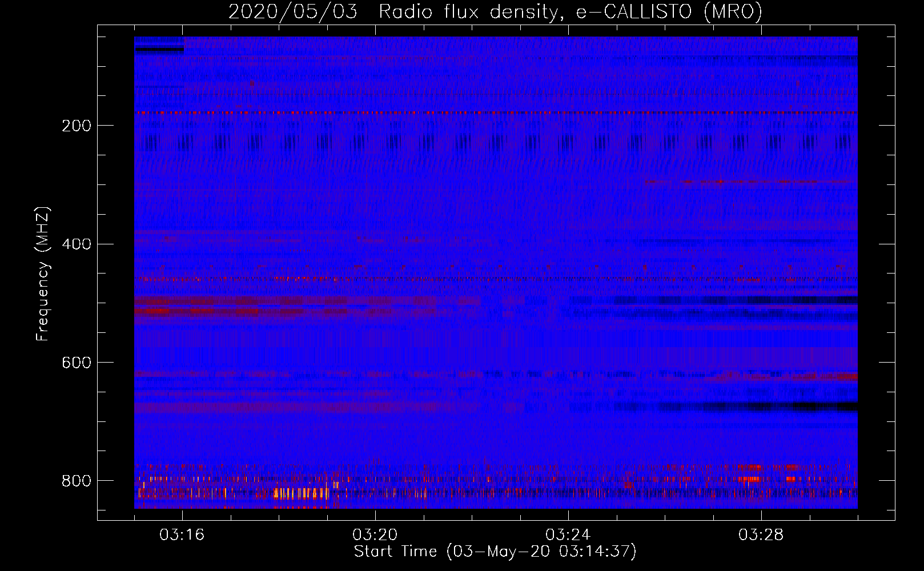Click the black bar in the spectrogram's top-left corner
Image resolution: width=924 pixels, height=571 pixels.
(160, 49)
